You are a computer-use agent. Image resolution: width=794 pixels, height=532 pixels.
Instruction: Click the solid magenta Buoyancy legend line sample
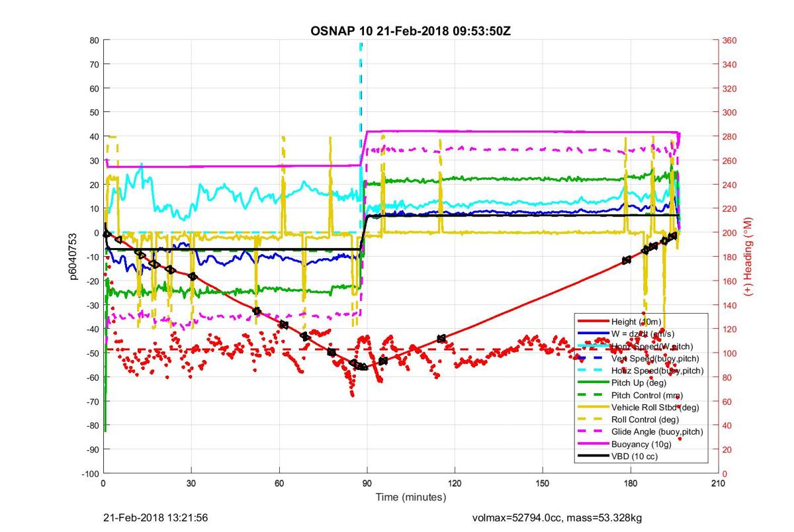pyautogui.click(x=594, y=444)
